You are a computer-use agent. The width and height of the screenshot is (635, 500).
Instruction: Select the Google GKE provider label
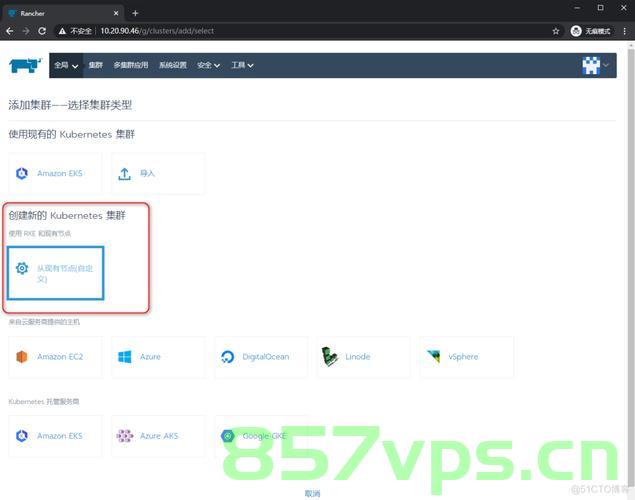(x=264, y=436)
